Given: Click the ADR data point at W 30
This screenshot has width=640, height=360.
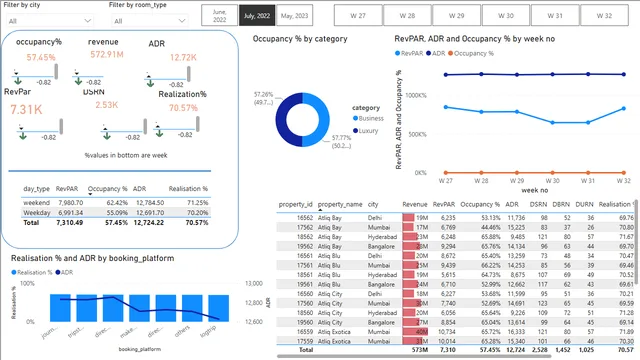Looking at the screenshot, I should coord(552,74).
